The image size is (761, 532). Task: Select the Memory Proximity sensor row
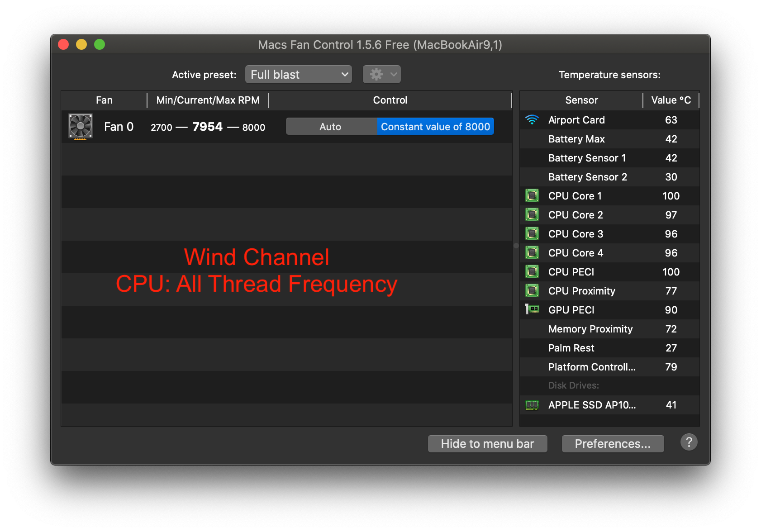[609, 329]
